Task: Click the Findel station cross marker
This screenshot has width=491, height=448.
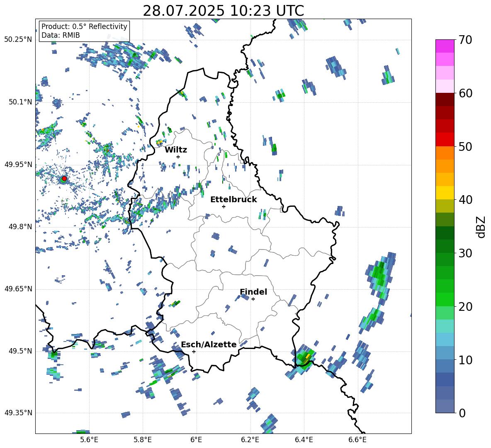Action: pyautogui.click(x=253, y=299)
